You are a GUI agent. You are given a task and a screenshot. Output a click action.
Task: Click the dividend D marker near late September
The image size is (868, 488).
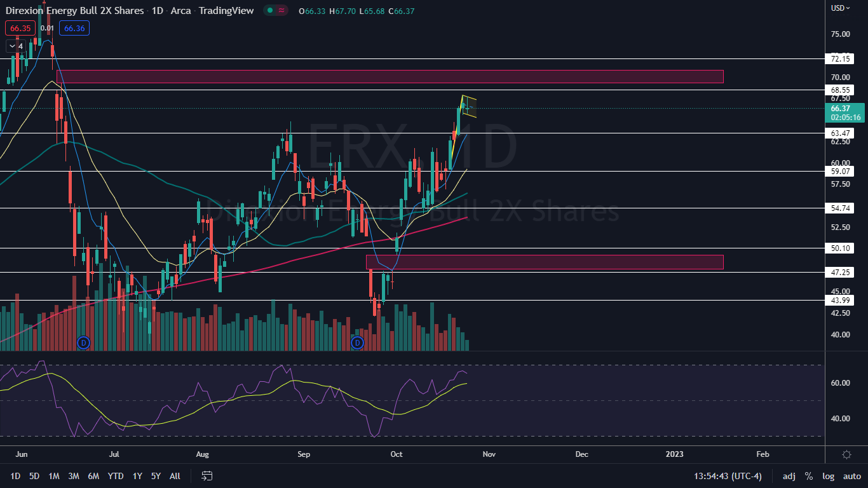point(357,342)
